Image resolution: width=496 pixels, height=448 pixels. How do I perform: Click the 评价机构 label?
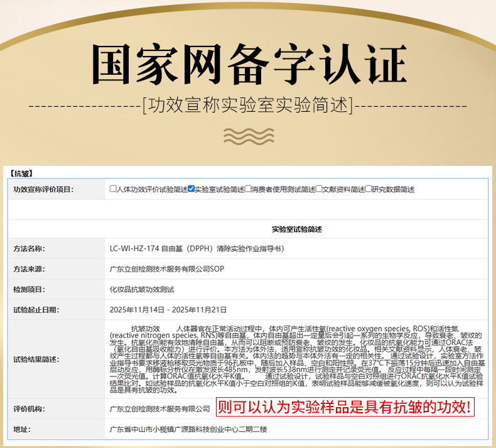point(29,409)
